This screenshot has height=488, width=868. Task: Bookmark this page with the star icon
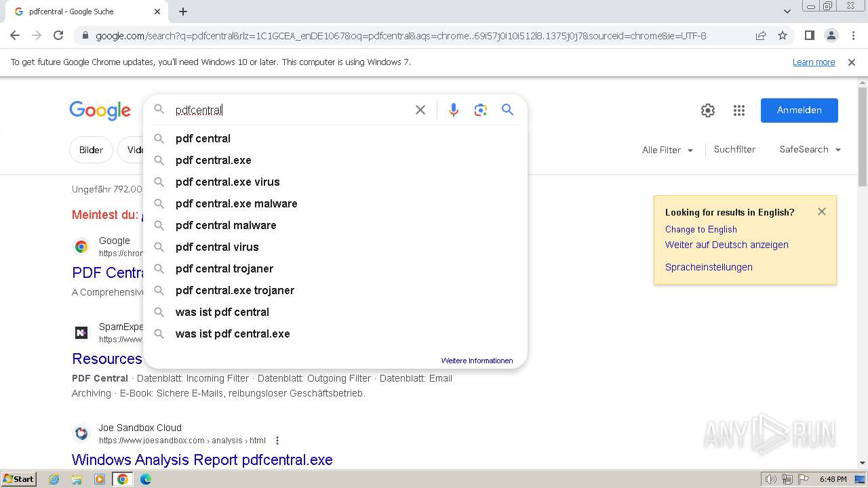pos(783,35)
